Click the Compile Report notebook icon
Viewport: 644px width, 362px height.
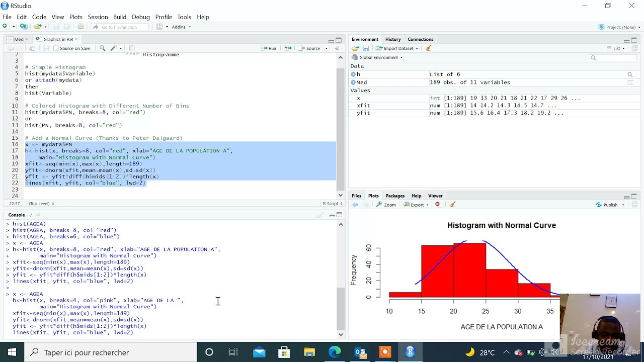click(x=132, y=48)
